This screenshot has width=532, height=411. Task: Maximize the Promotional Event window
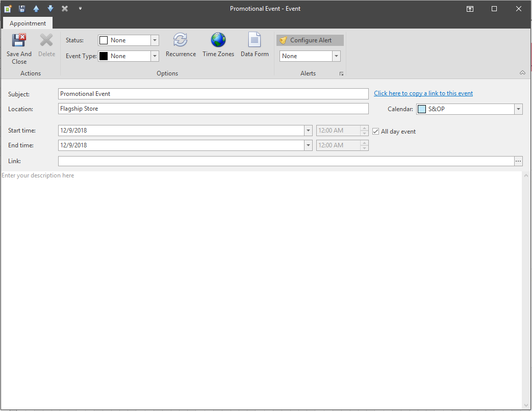494,9
